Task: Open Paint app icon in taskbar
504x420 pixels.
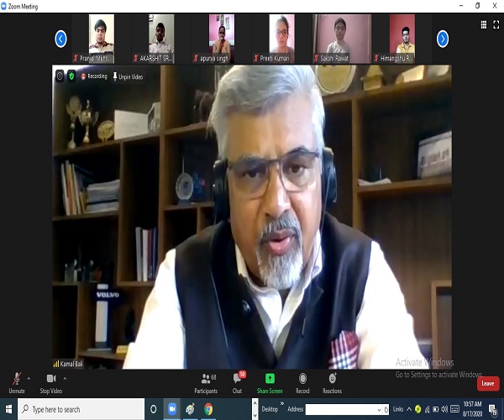Action: 191,409
